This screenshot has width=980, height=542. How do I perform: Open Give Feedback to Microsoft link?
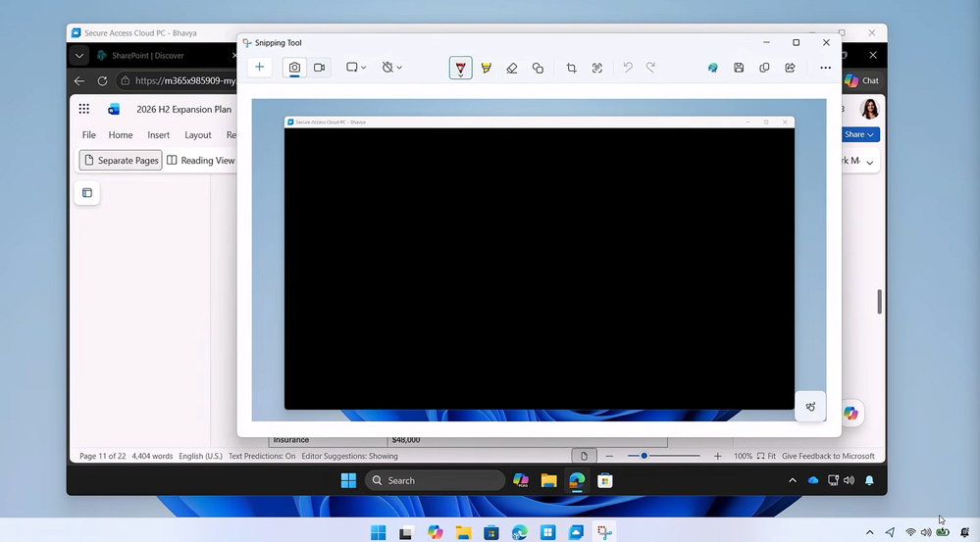click(x=828, y=457)
